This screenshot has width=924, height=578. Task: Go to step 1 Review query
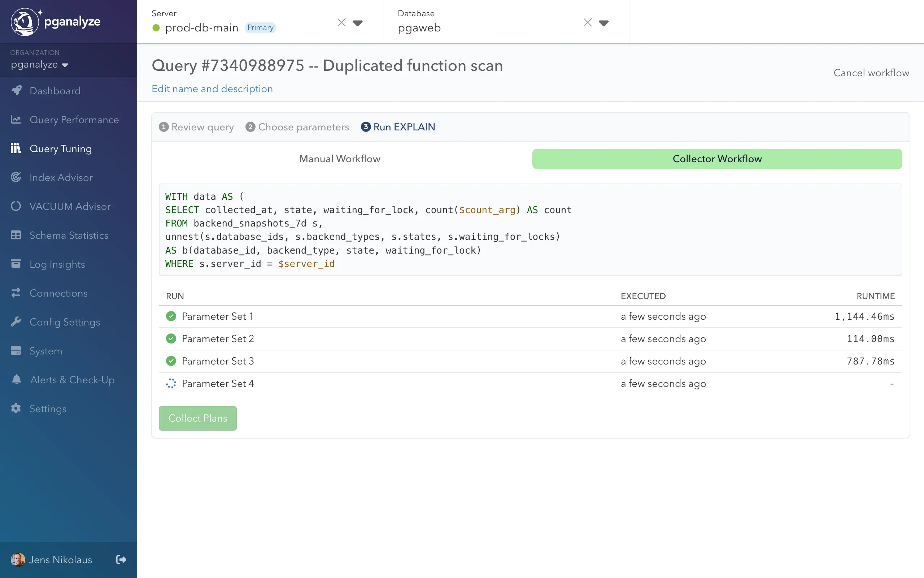(196, 127)
